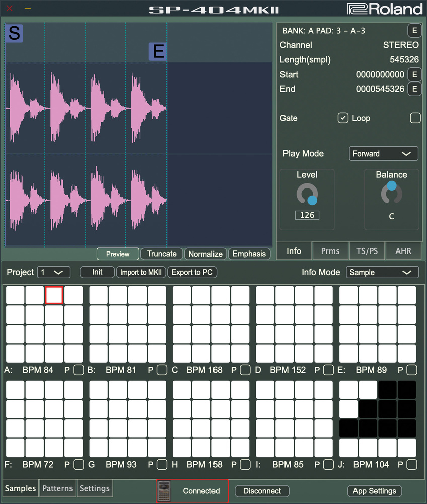Switch to the Prms tab

click(330, 251)
